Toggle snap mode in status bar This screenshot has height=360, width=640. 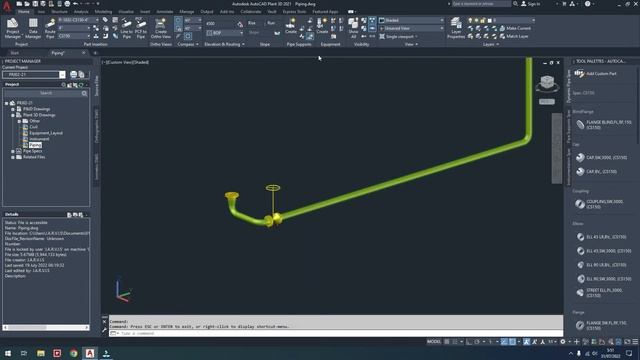tap(455, 342)
